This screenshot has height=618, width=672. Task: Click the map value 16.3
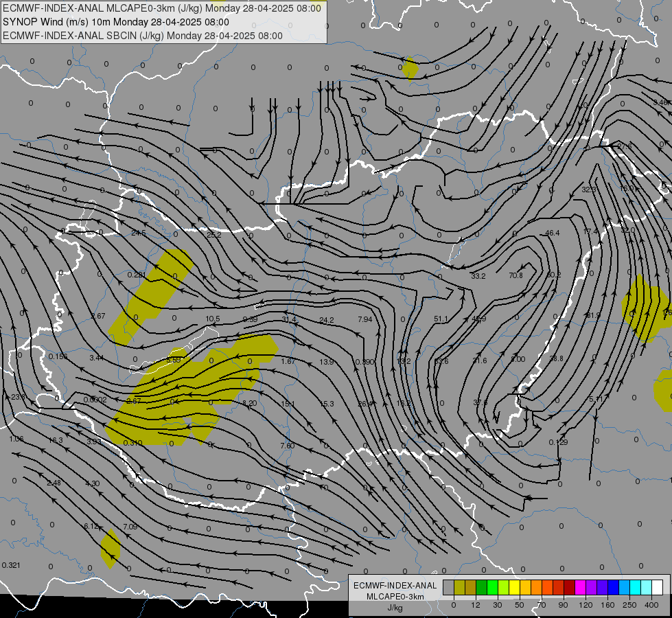click(56, 440)
